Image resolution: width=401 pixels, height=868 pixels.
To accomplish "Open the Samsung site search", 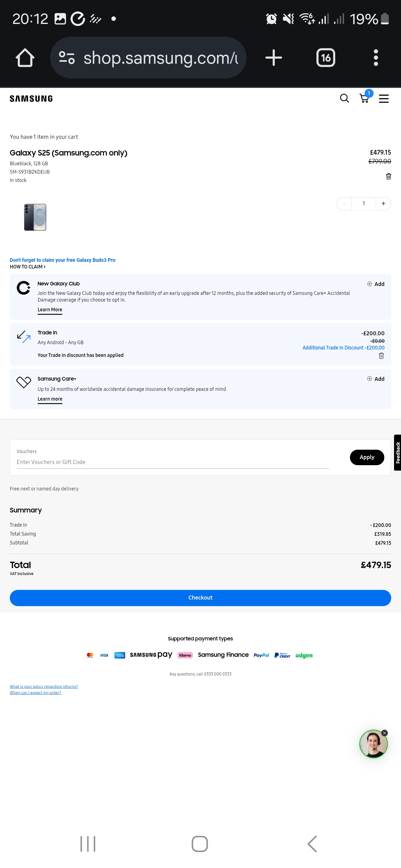I will [344, 98].
